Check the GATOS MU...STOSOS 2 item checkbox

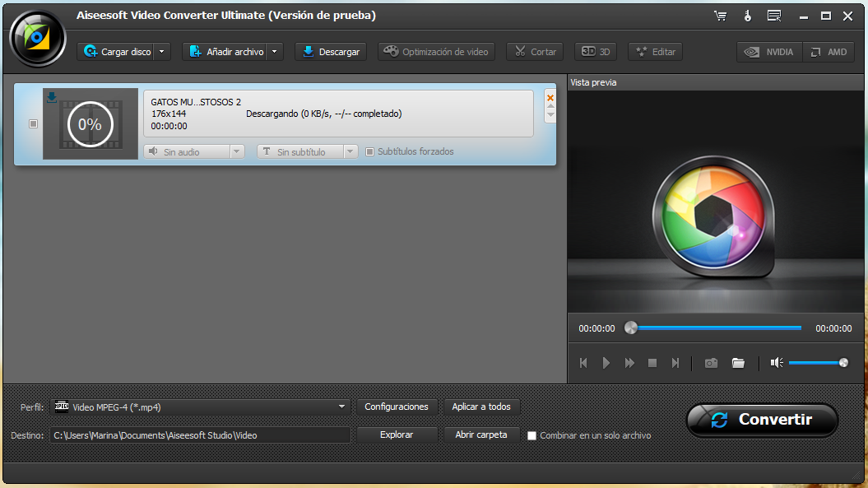[33, 124]
